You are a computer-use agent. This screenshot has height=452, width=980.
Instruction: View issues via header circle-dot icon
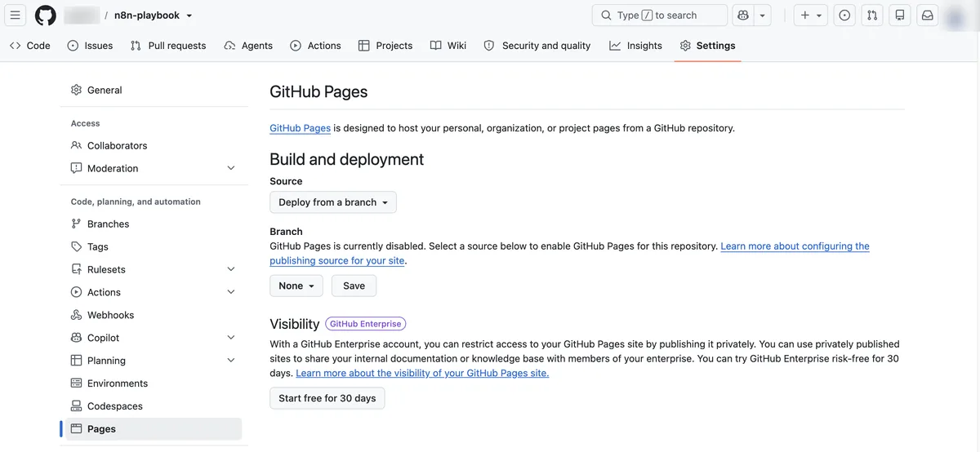coord(844,16)
